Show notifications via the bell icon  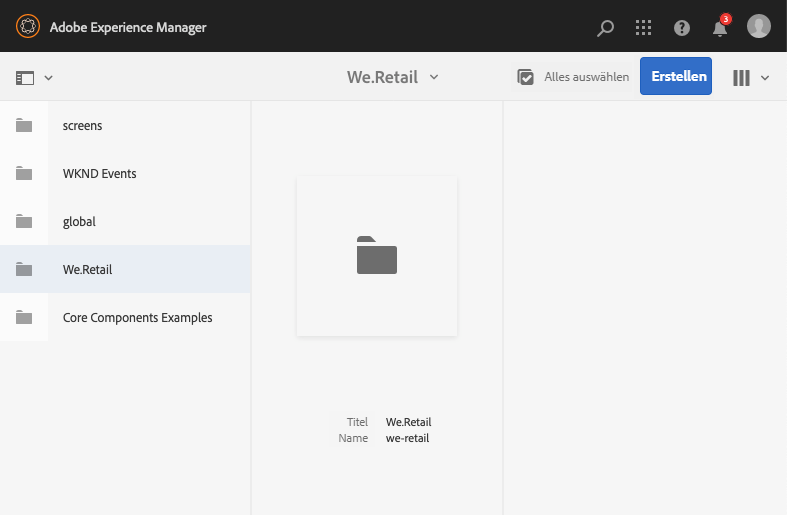pos(720,28)
